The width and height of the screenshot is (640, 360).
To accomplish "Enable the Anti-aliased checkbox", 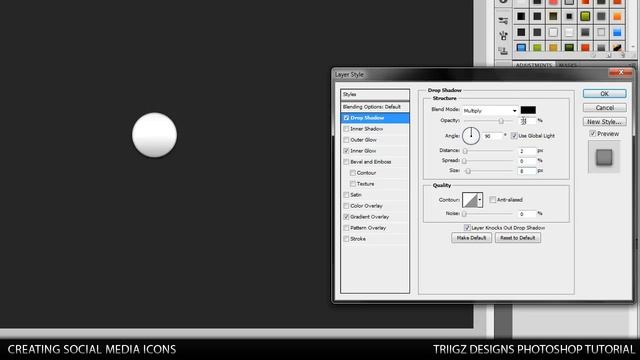I will tap(493, 200).
